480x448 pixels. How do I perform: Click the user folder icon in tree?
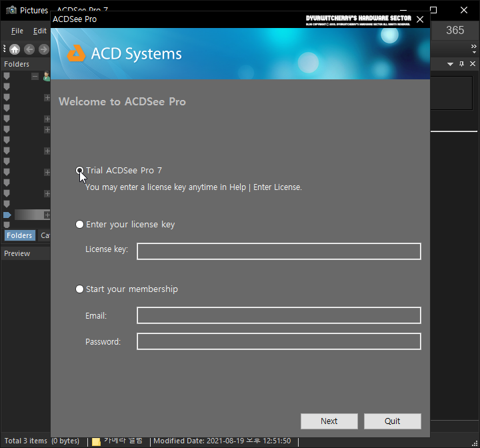tap(47, 76)
